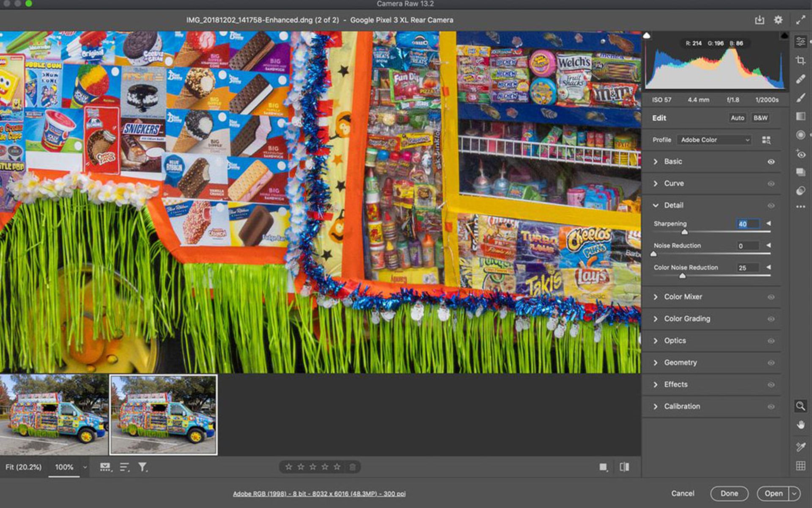Click the Auto edit button
The image size is (812, 508).
coord(737,118)
